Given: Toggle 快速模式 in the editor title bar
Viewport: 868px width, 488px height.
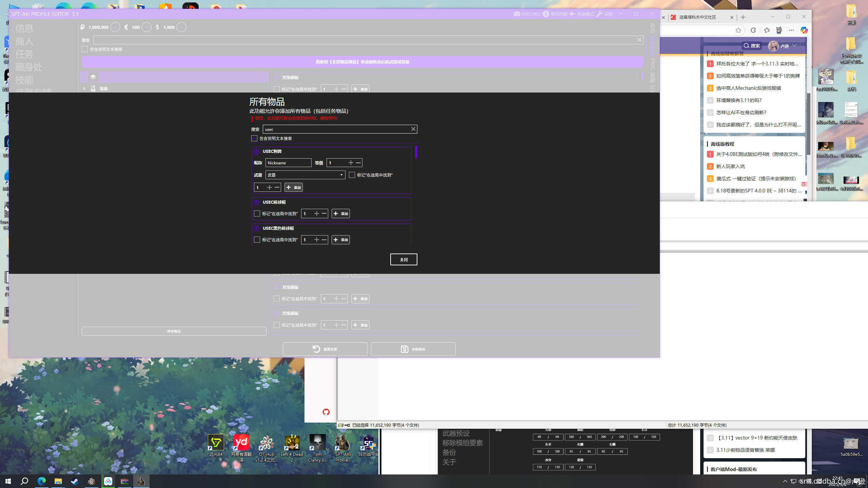Looking at the screenshot, I should coord(581,14).
